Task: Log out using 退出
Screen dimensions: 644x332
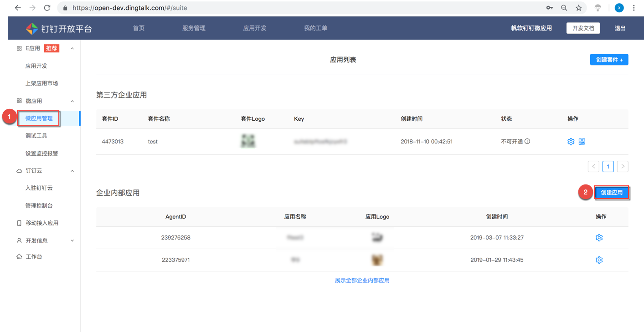Action: (x=620, y=28)
